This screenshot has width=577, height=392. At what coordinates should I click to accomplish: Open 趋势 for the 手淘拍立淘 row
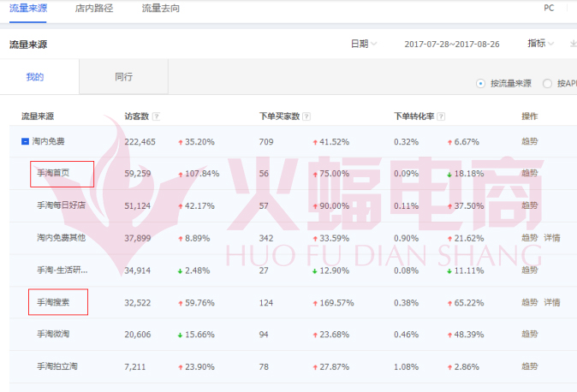(530, 366)
